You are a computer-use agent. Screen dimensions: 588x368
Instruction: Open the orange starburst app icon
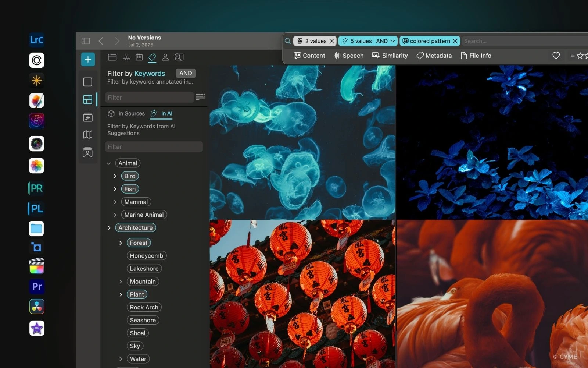click(x=37, y=80)
